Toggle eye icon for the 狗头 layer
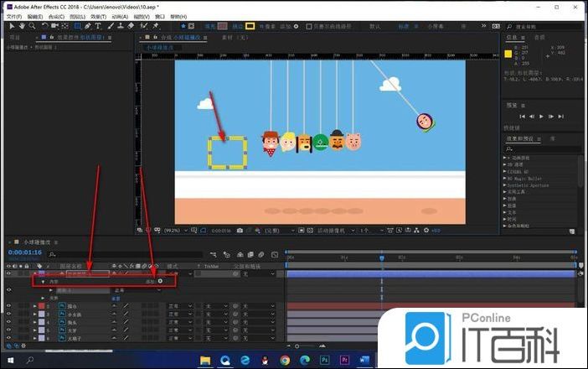The image size is (588, 369). pyautogui.click(x=9, y=323)
